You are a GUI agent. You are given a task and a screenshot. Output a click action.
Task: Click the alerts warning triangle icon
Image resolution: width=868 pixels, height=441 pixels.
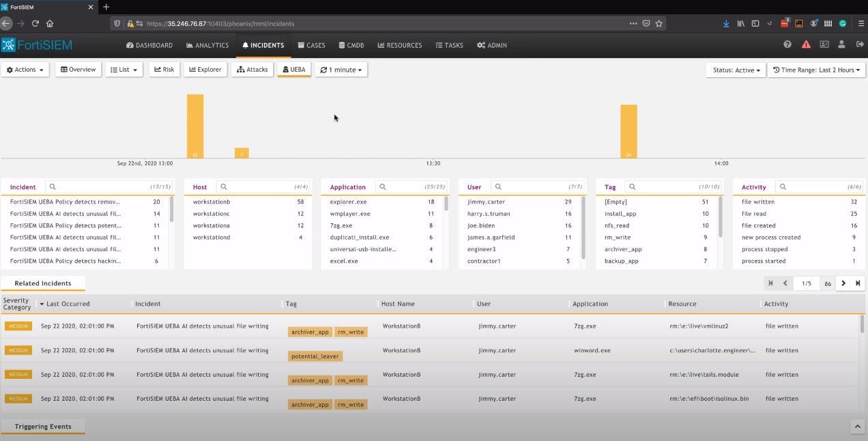pos(806,44)
